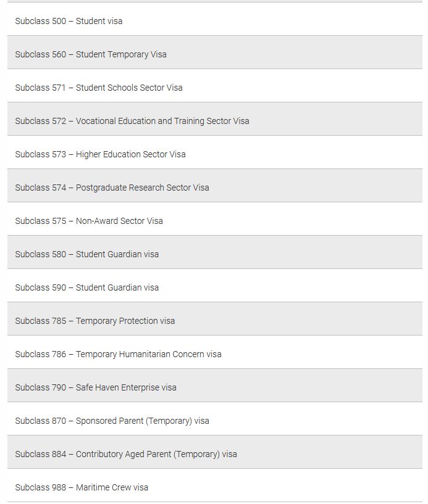Open Subclass 988 Maritime Crew visa
Screen dimensions: 428x504
pos(215,485)
